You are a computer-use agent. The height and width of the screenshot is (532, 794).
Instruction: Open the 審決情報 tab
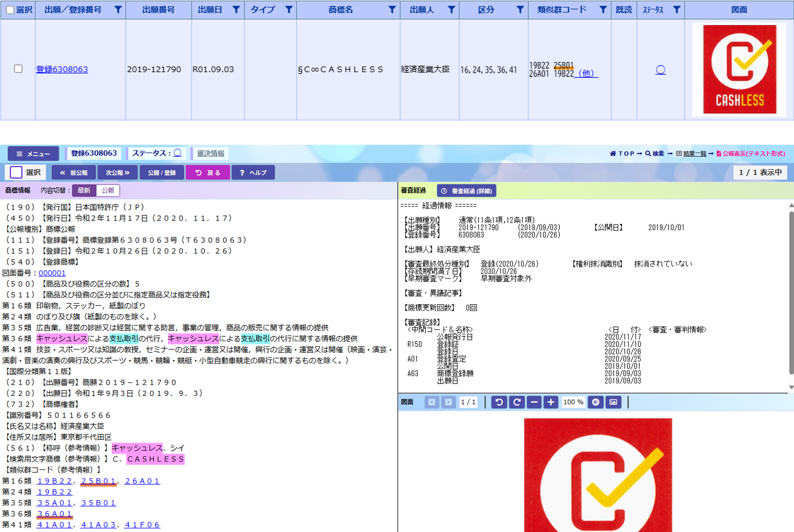210,153
